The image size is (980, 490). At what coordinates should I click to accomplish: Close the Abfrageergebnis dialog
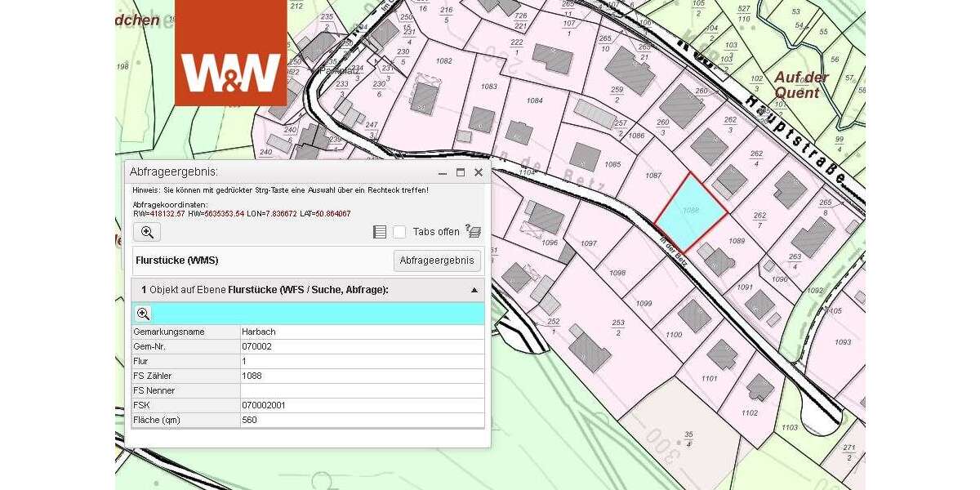point(479,172)
